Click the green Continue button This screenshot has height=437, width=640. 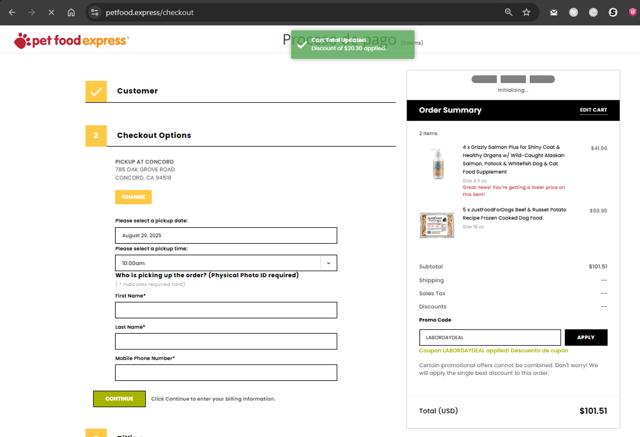click(x=119, y=399)
